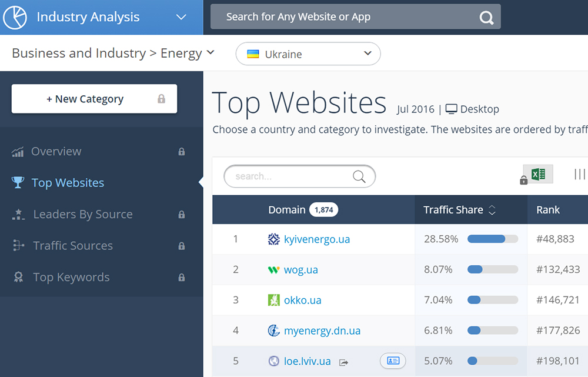Expand the Industry Analysis dropdown
Viewport: 588px width, 377px height.
[181, 17]
